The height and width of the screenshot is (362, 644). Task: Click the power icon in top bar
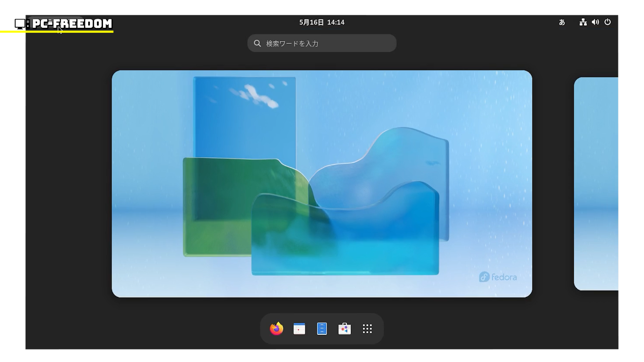click(607, 22)
